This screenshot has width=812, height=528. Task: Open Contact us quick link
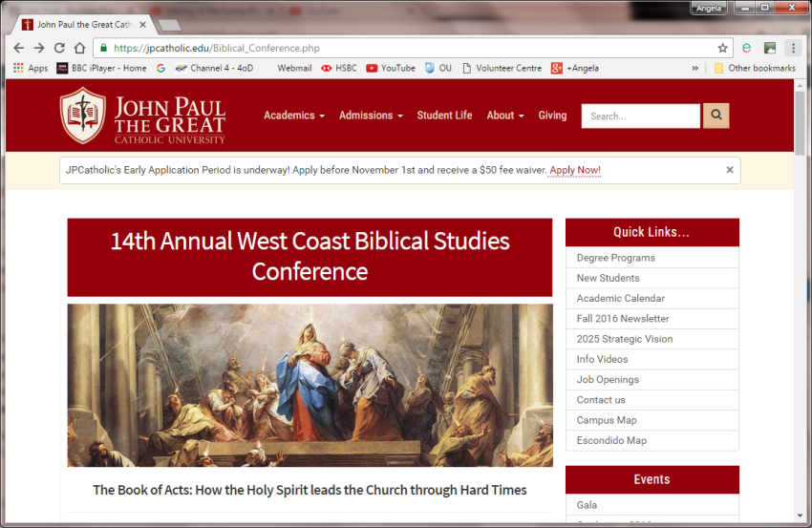pos(652,400)
